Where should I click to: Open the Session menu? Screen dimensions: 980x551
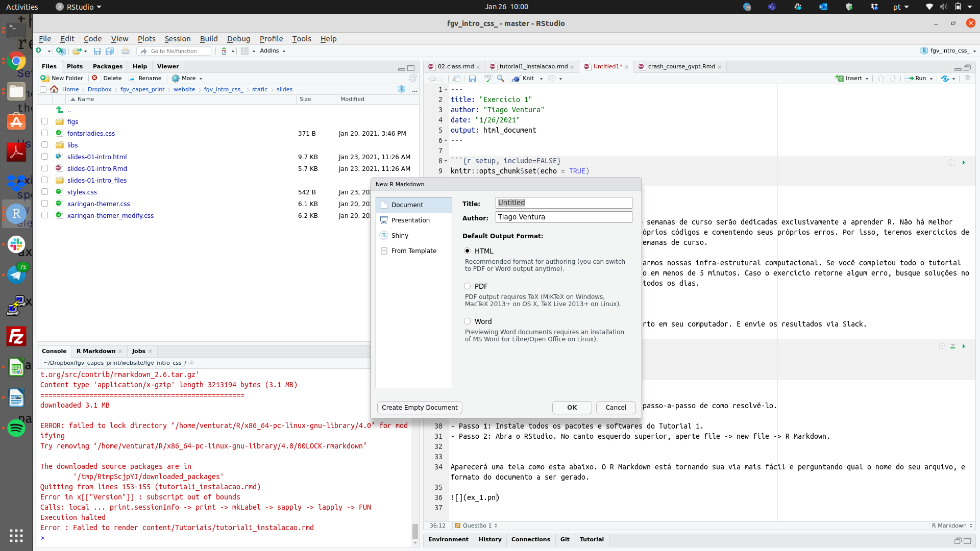coord(177,39)
